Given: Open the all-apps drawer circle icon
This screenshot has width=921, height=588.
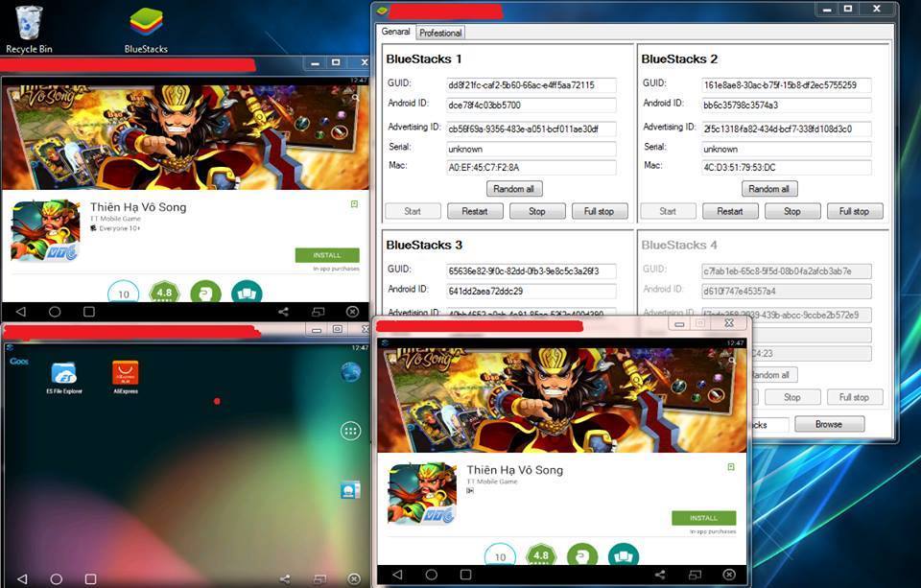Looking at the screenshot, I should (x=351, y=431).
